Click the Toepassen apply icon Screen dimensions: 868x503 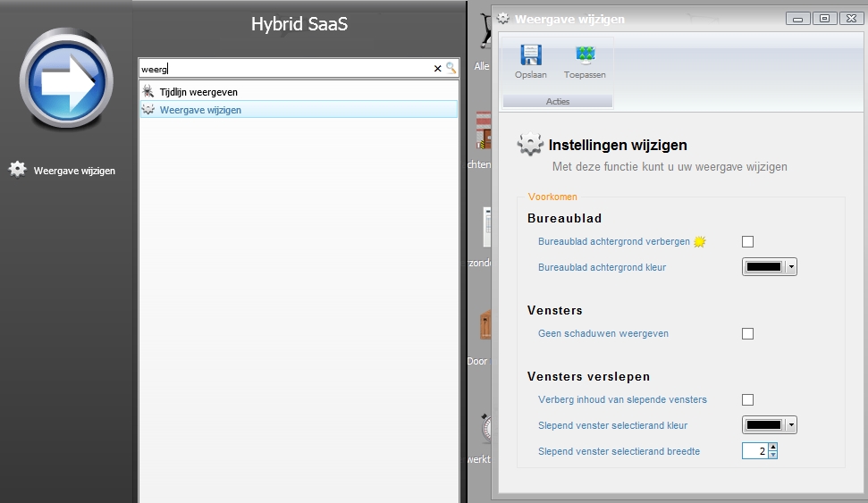585,56
